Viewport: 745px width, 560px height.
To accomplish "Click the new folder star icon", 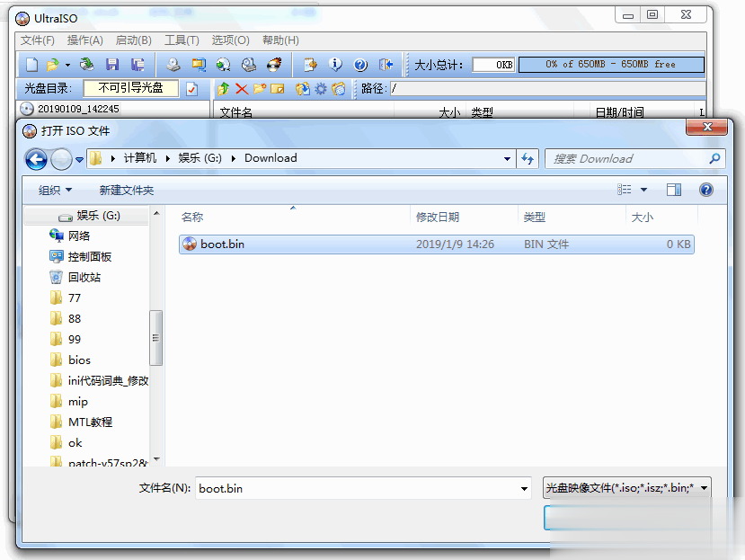I will click(260, 89).
